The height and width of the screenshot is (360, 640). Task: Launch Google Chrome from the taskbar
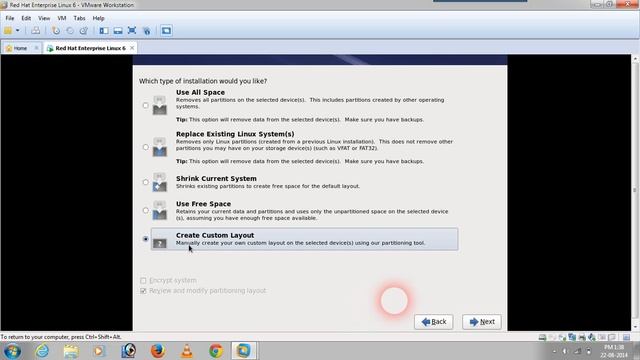point(216,351)
